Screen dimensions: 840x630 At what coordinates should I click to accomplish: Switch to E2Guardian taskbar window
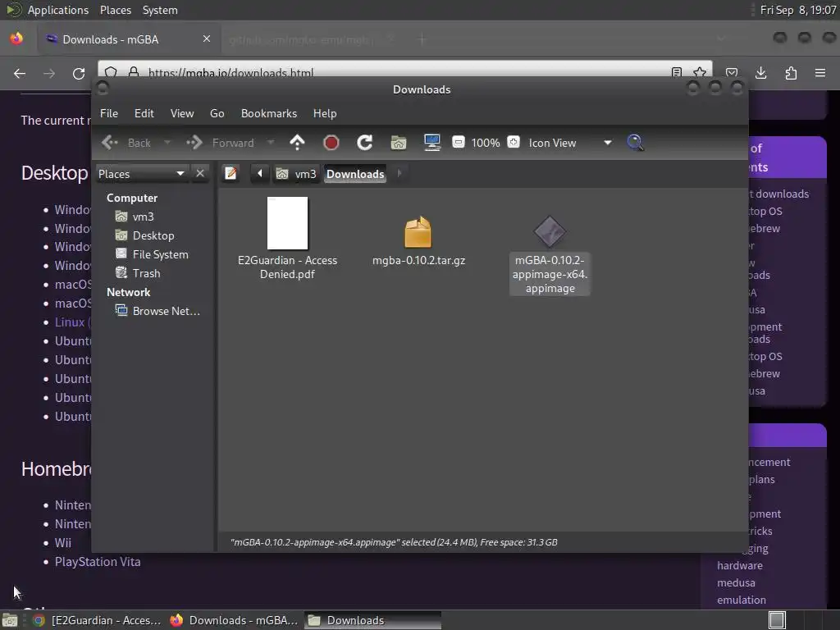[x=97, y=620]
